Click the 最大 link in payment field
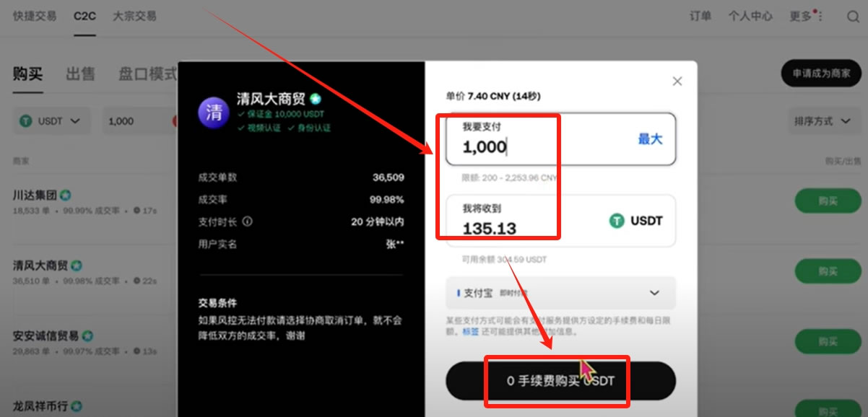 tap(650, 139)
